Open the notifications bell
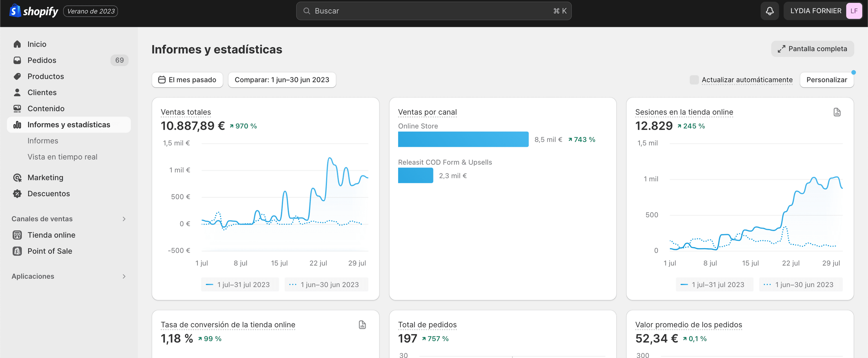The height and width of the screenshot is (358, 868). coord(770,11)
